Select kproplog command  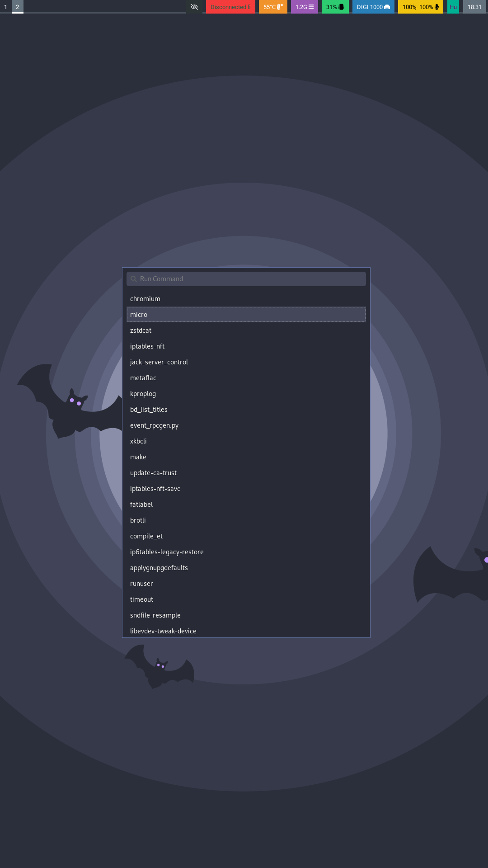coord(246,394)
